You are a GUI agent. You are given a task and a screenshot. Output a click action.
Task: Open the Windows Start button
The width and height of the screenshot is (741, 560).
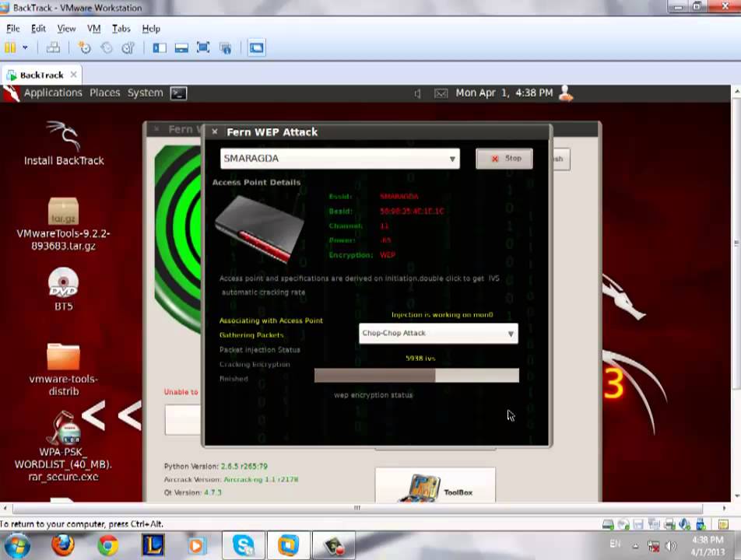(17, 546)
